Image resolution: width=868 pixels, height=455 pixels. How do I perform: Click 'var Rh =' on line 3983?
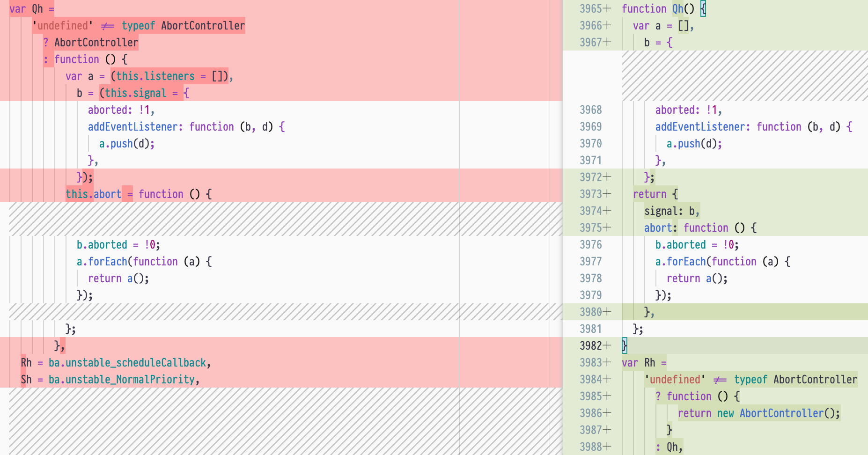tap(644, 363)
